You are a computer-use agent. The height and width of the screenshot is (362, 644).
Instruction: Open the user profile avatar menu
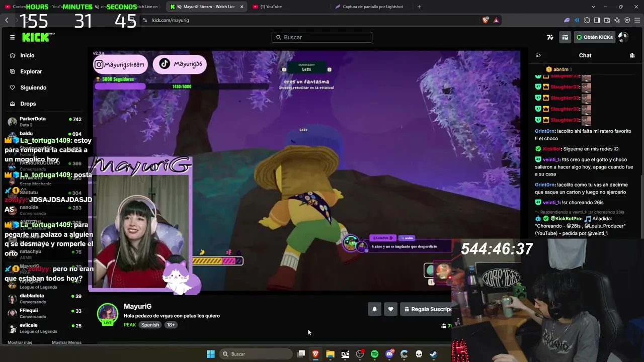point(623,37)
